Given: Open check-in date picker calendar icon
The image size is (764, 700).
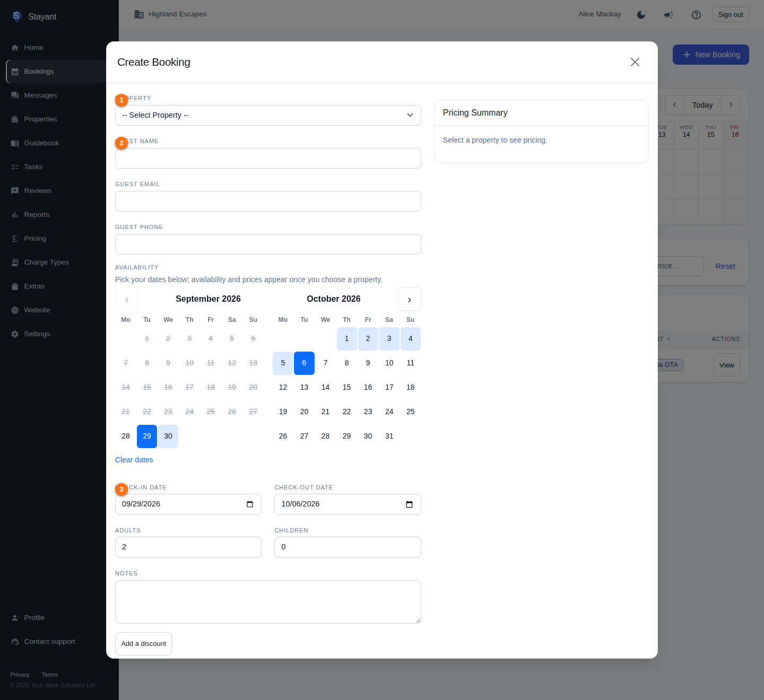Looking at the screenshot, I should point(250,504).
